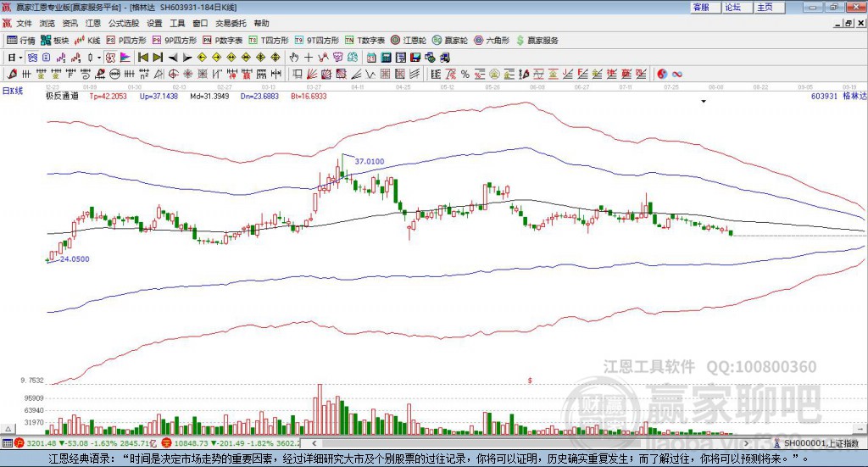Open the 江恩轮 Gann wheel
Image resolution: width=868 pixels, height=467 pixels.
(409, 41)
